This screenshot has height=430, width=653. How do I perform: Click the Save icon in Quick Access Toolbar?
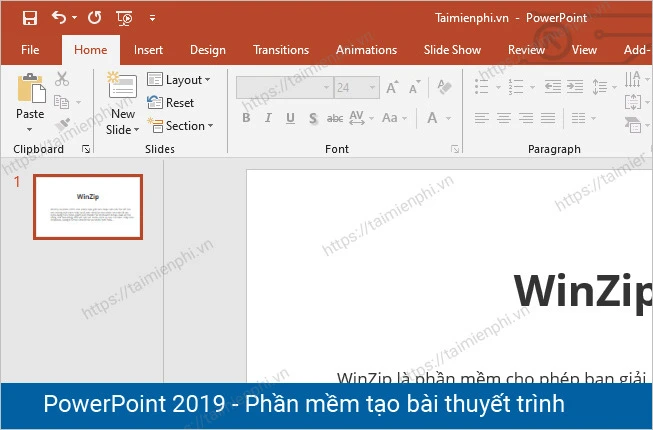[30, 18]
